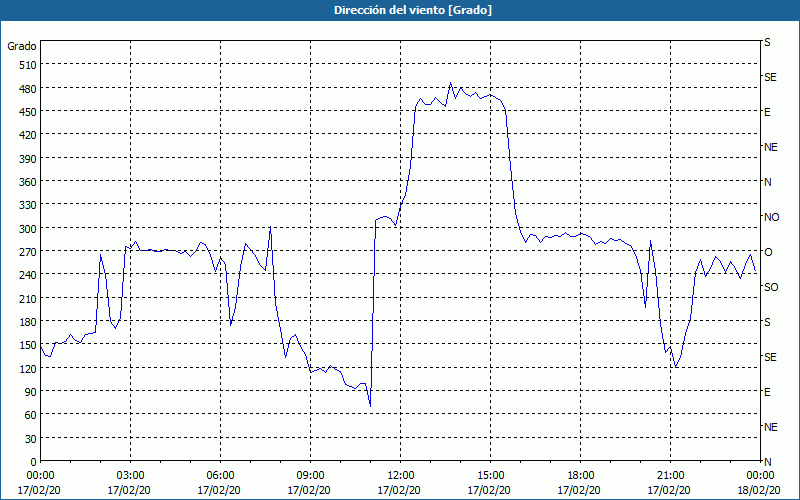Click the 150 axis value
800x500 pixels.
tap(29, 345)
